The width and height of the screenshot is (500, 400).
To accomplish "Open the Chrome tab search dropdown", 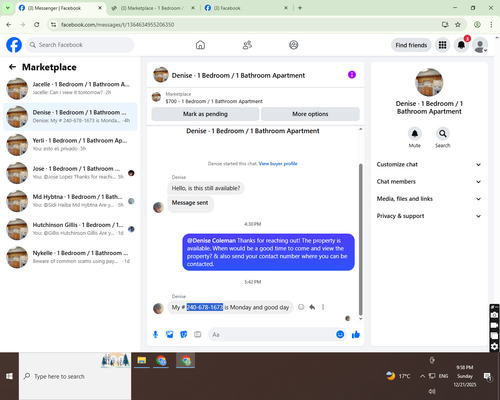I will 8,8.
